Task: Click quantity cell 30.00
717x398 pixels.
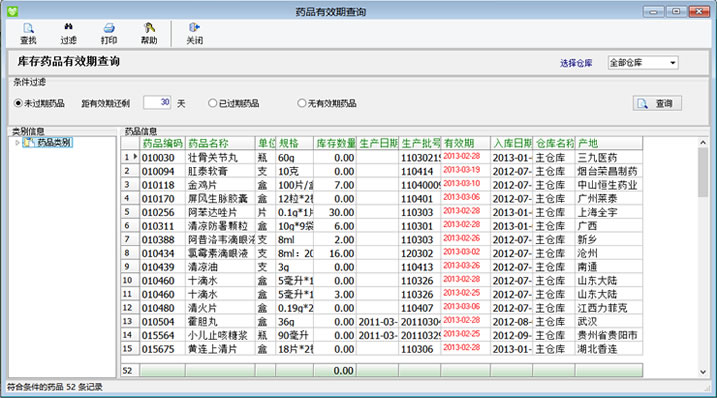Action: pos(335,213)
